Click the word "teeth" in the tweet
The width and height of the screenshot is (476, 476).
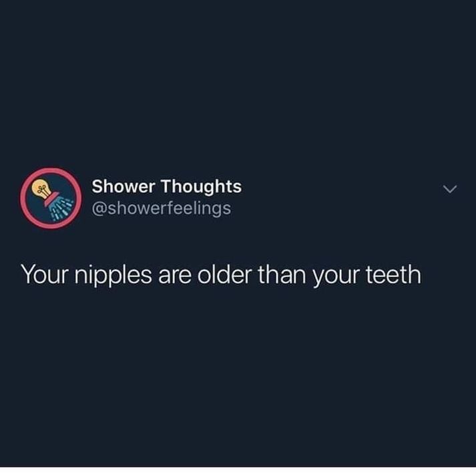click(393, 274)
